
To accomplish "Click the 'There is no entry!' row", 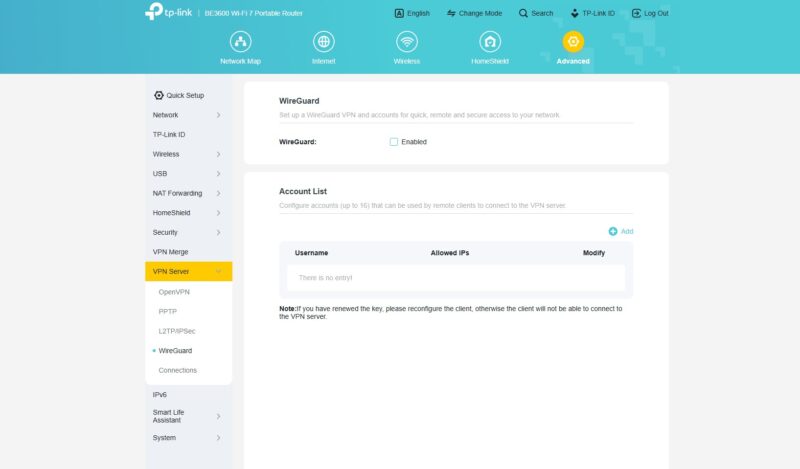I will click(x=456, y=278).
